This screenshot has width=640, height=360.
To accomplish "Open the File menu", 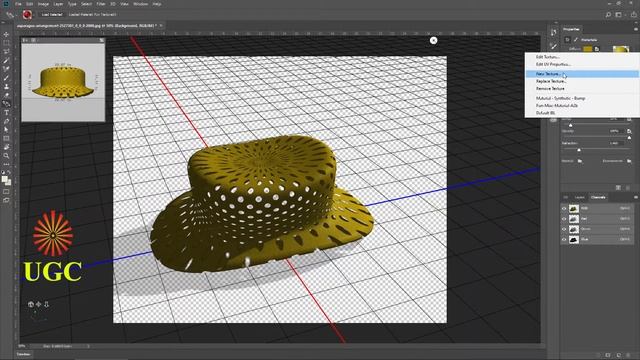I will click(x=18, y=4).
